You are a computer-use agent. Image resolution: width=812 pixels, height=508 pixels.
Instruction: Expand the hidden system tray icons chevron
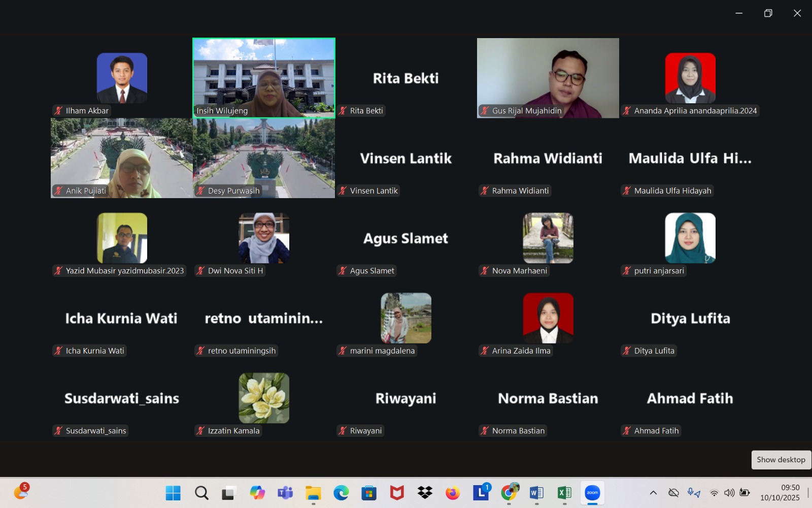pyautogui.click(x=653, y=493)
